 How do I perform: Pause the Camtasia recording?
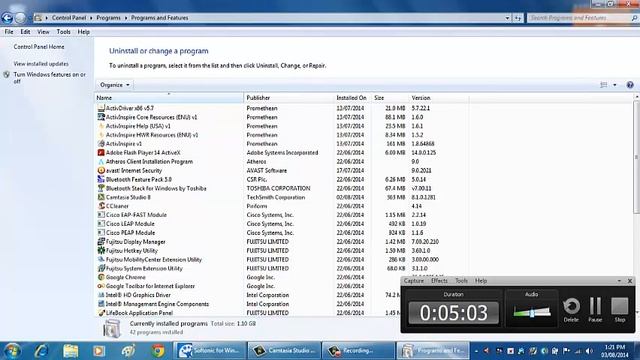click(x=595, y=310)
